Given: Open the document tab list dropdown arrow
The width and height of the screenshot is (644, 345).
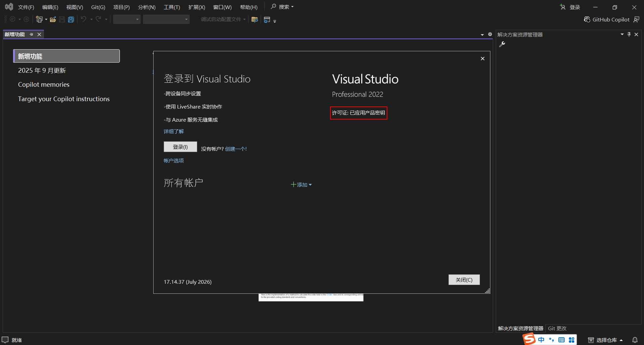Looking at the screenshot, I should click(x=482, y=34).
